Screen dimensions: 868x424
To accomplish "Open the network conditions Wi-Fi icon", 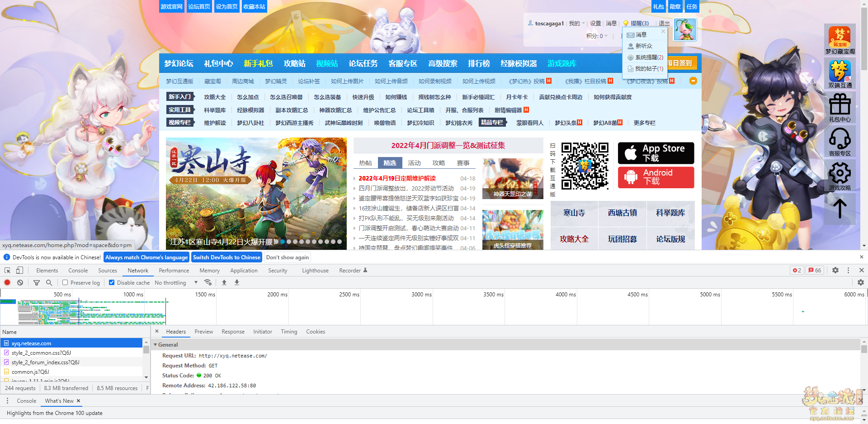I will [208, 282].
